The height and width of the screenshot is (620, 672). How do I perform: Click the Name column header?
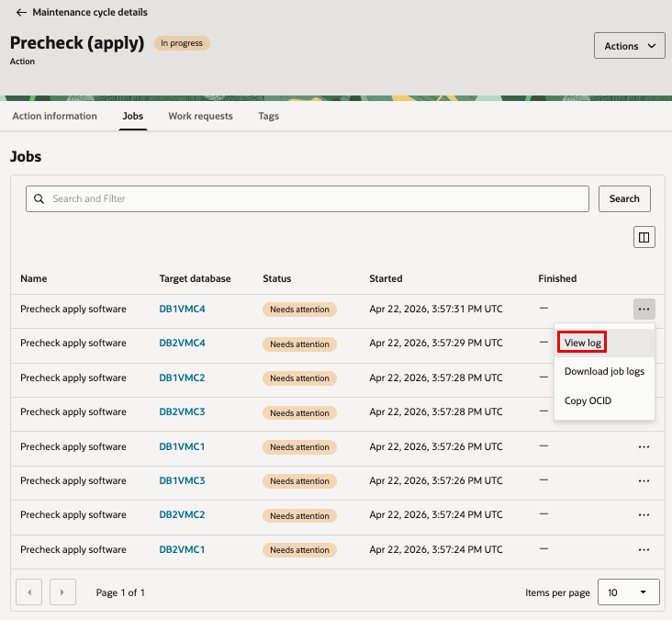[x=34, y=278]
